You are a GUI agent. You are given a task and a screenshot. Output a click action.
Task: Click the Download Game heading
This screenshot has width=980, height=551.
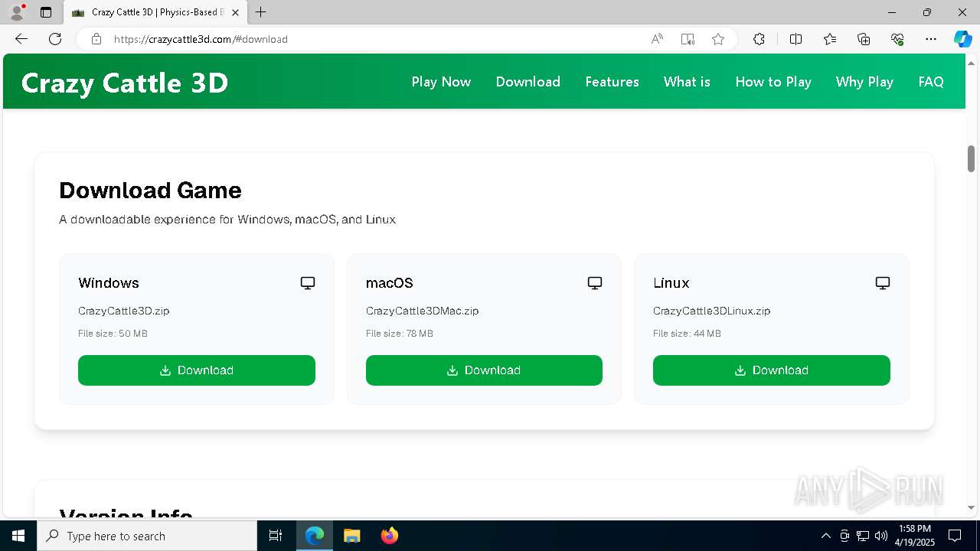[150, 190]
